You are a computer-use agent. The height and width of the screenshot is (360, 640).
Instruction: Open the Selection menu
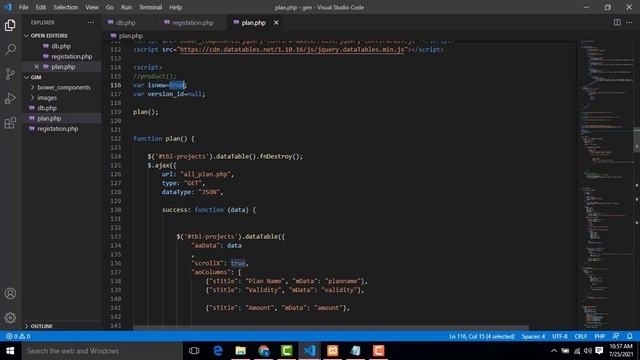(66, 7)
